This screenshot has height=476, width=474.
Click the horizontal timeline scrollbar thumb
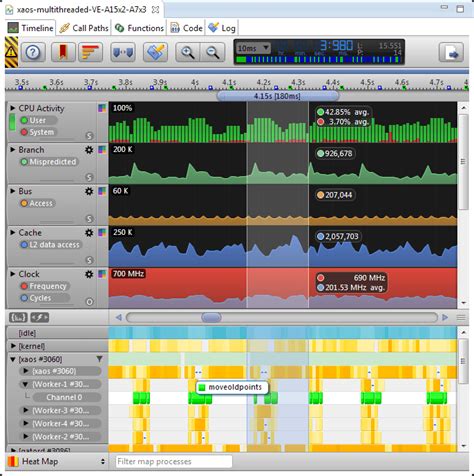(211, 317)
